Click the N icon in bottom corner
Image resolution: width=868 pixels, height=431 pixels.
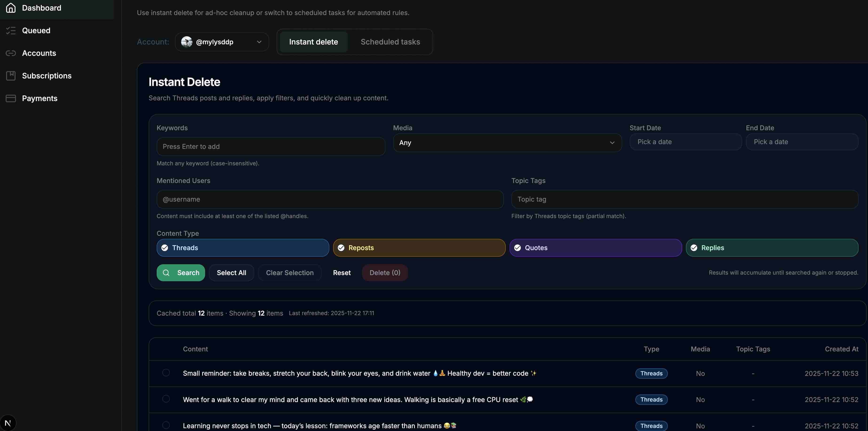(x=8, y=422)
